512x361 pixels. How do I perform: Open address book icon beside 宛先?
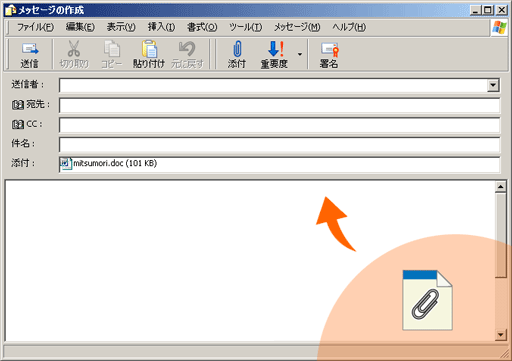[18, 105]
